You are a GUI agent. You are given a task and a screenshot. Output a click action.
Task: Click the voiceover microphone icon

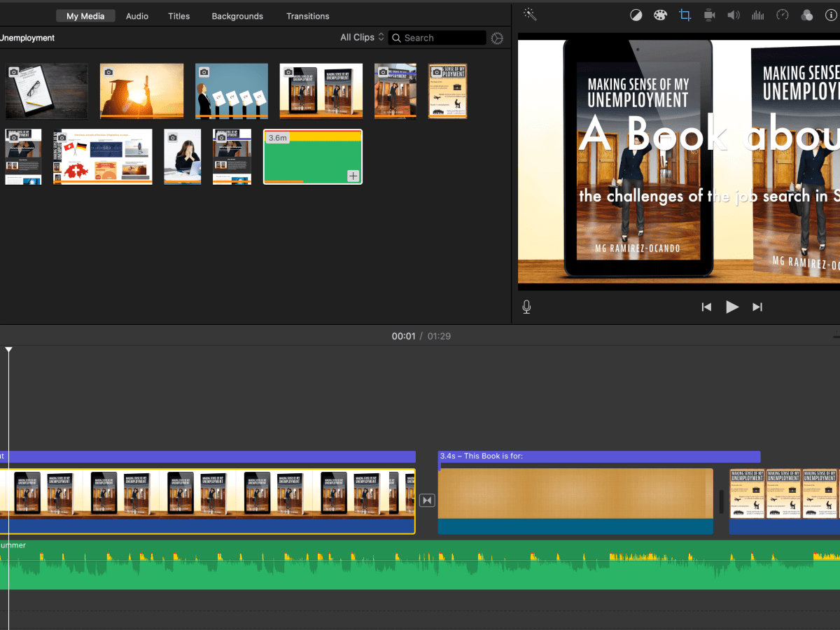[x=526, y=307]
